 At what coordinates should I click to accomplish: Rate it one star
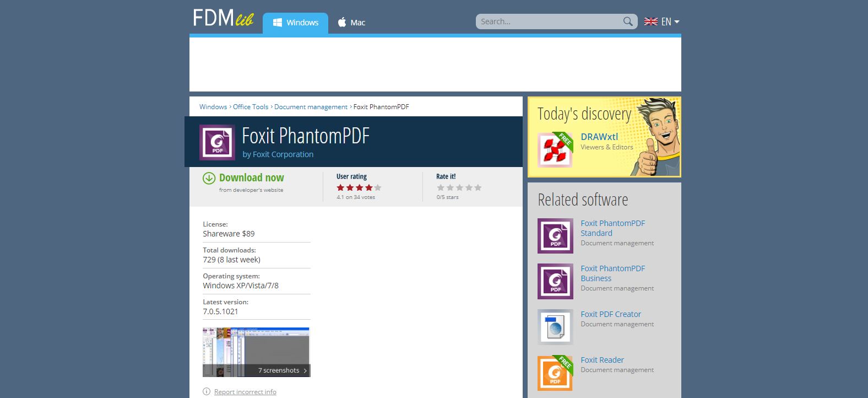click(x=441, y=187)
